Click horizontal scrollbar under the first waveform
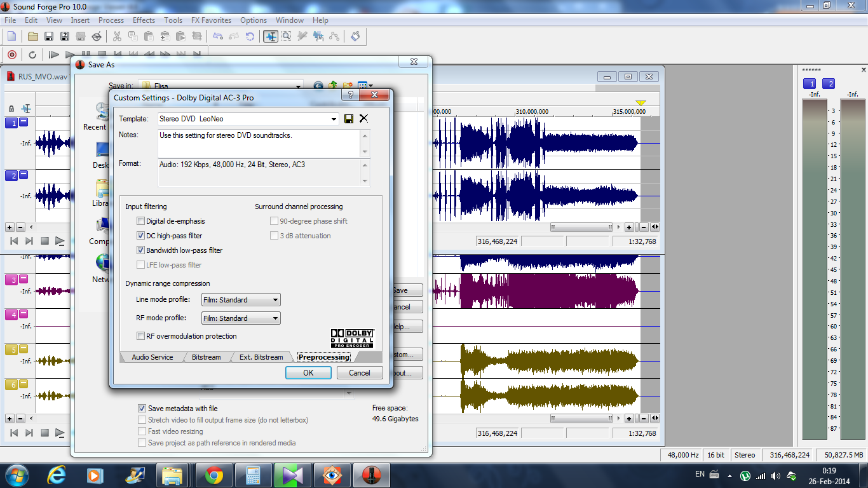 pos(581,227)
